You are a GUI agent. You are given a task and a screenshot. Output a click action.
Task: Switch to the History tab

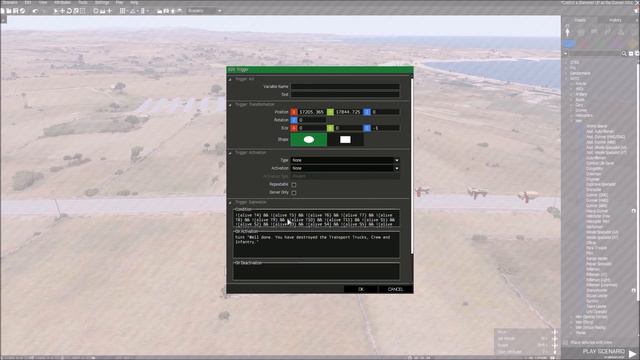click(615, 20)
